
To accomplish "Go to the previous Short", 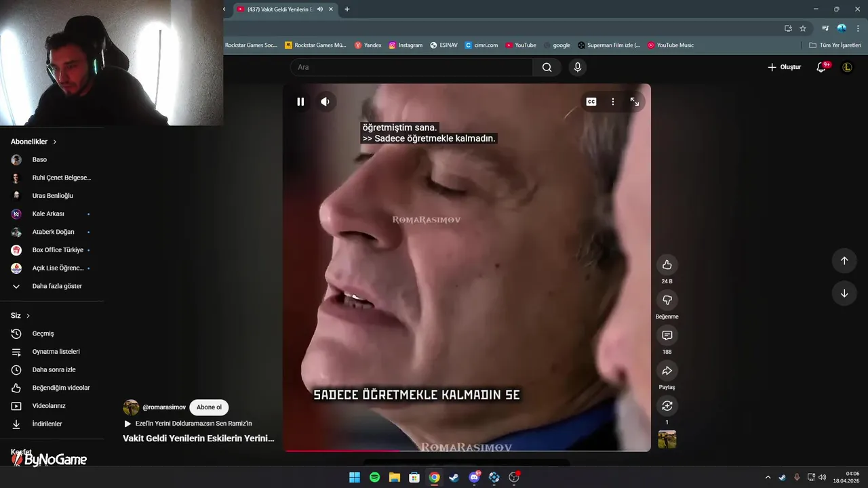I will 844,261.
